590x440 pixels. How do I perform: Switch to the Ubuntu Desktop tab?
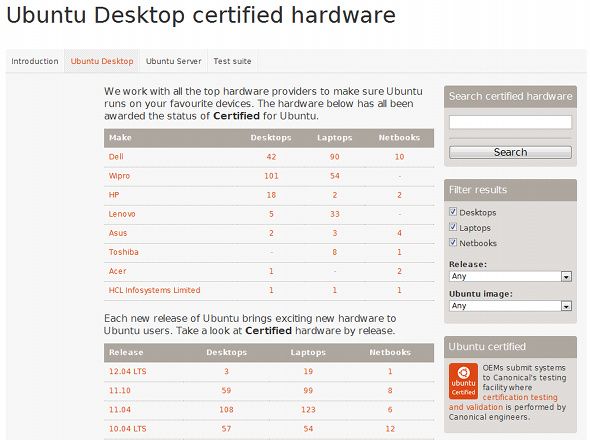pos(102,61)
